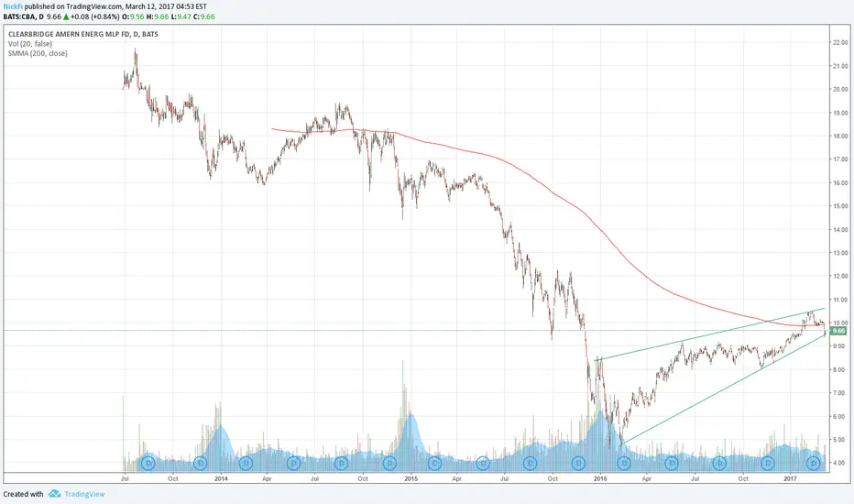Click the CLEARBRIDGE AMERN ENERG MLP FD legend title
This screenshot has width=854, height=504.
(x=83, y=34)
